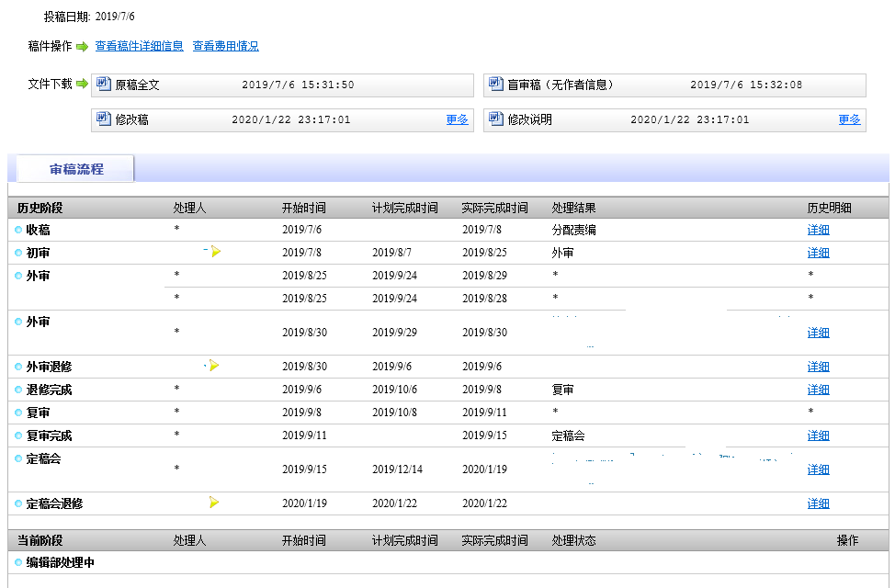Click the yellow flag icon in 外审退修 row
Screen dimensions: 895x588
(214, 366)
